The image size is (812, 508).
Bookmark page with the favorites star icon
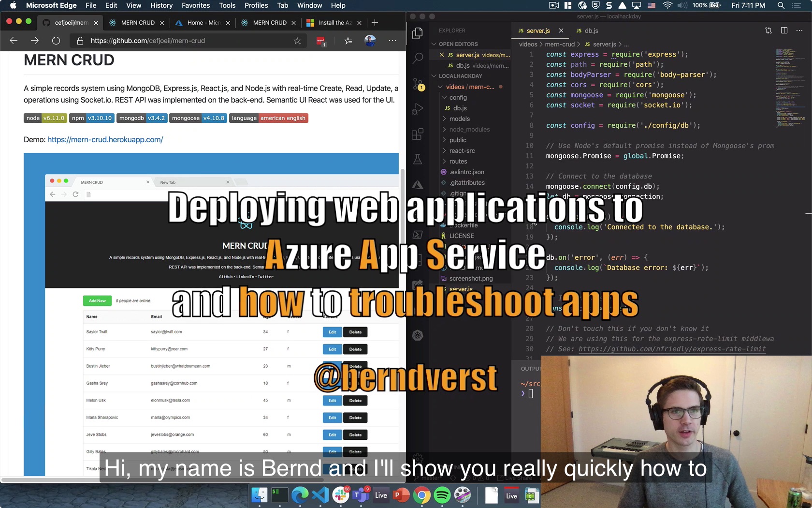coord(297,41)
